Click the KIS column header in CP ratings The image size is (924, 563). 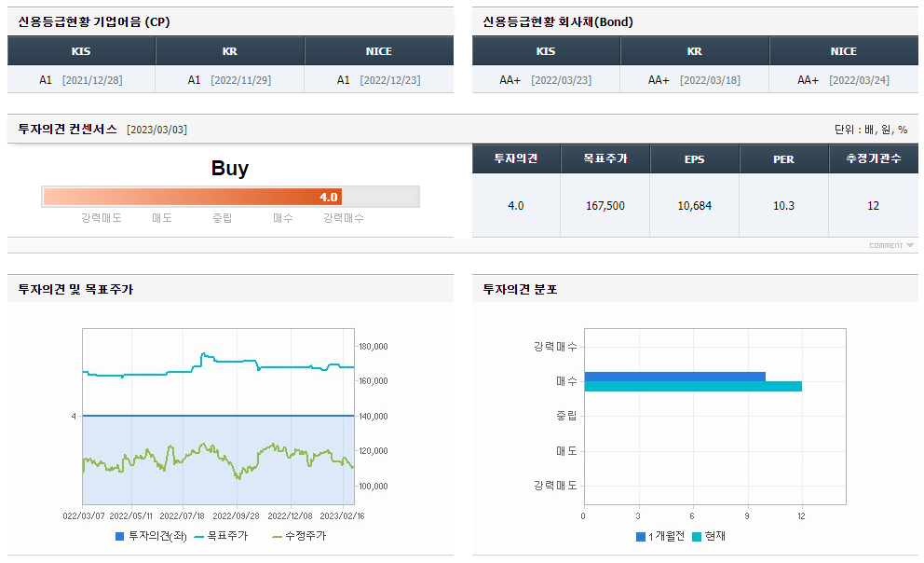click(81, 51)
